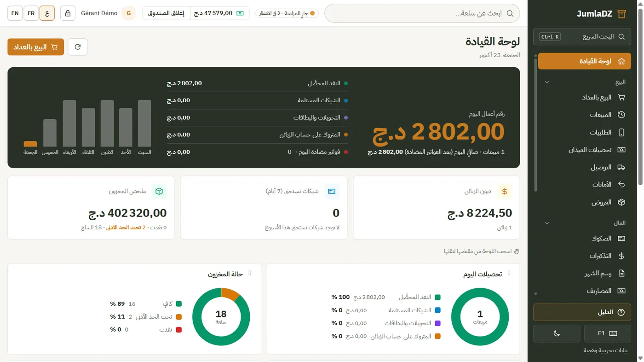Click the cash icon next to تحصيلات الميدان
644x362 pixels.
pyautogui.click(x=621, y=150)
